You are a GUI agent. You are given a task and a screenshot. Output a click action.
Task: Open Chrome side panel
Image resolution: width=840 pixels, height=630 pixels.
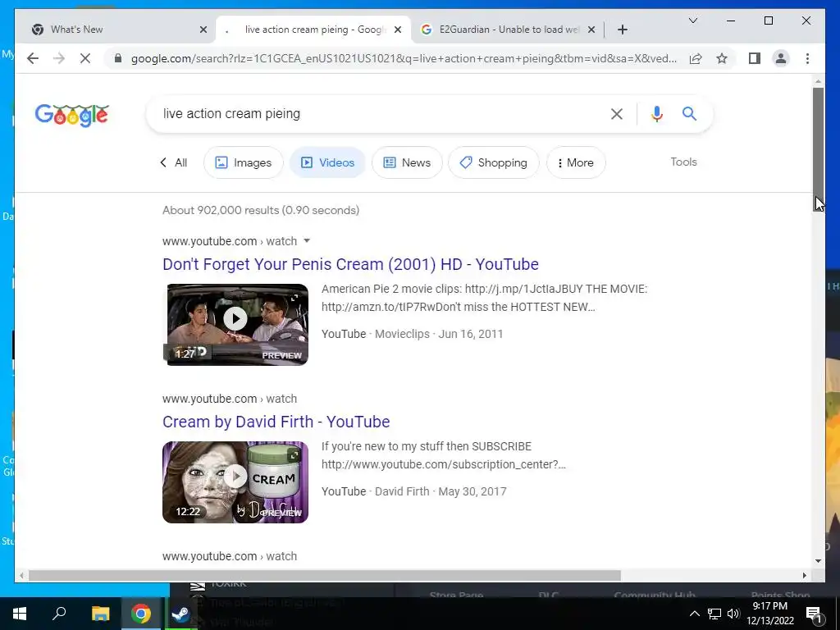pos(755,58)
